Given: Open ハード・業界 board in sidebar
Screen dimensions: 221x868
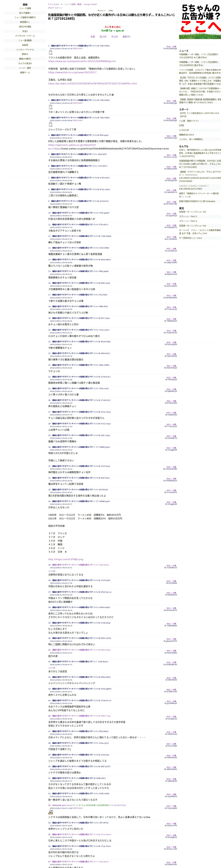Looking at the screenshot, I should (x=25, y=68).
